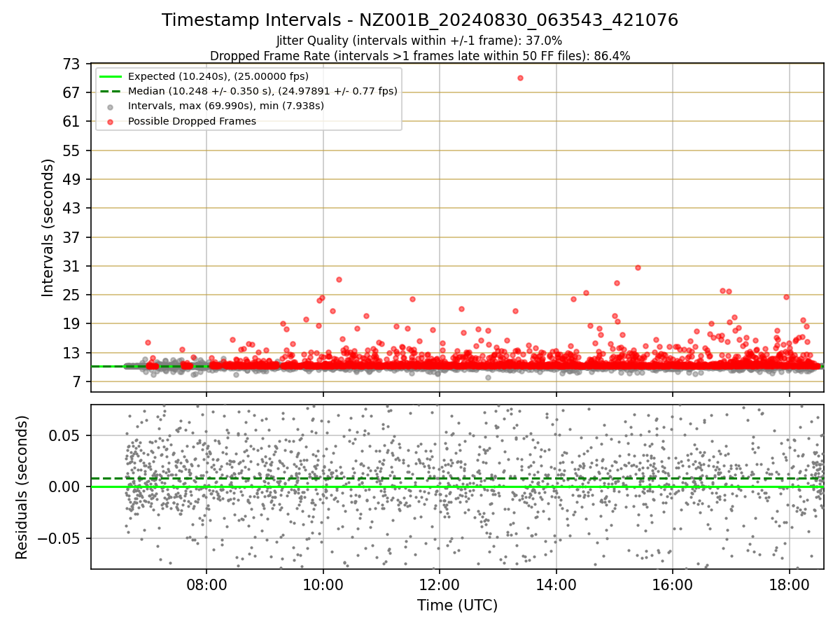Click the dashed dark green line swatch in the legend
This screenshot has height=630, width=840.
111,91
